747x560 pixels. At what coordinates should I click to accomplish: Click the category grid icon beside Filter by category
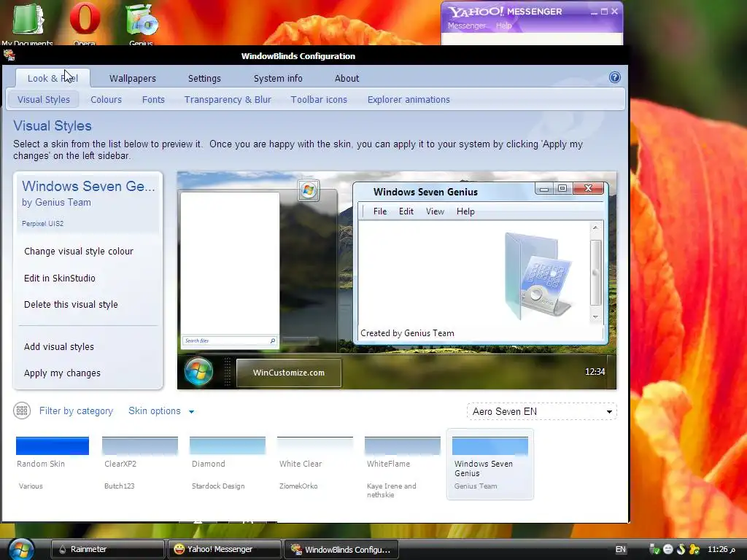click(22, 411)
